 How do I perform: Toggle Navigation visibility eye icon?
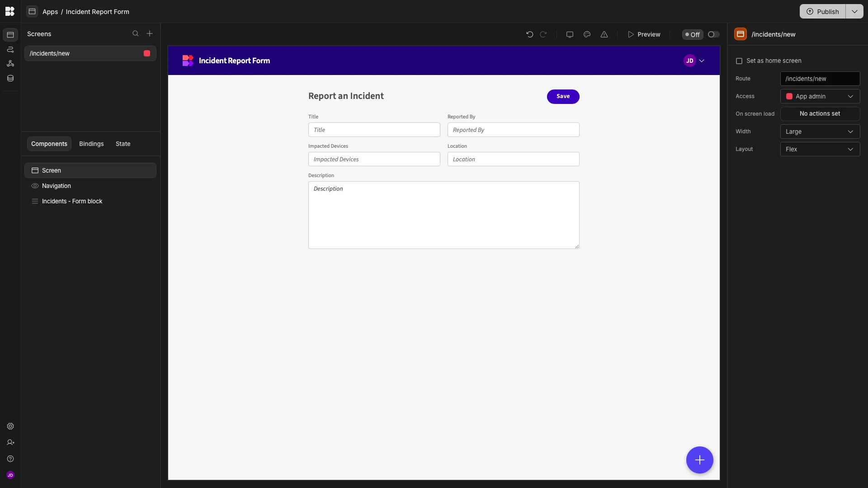(35, 186)
